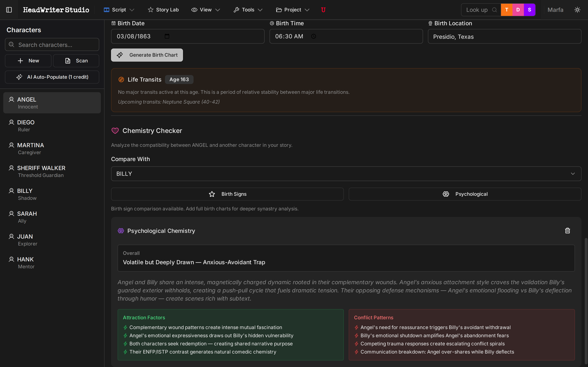Open the birth time clock picker icon
The height and width of the screenshot is (367, 588).
(314, 36)
